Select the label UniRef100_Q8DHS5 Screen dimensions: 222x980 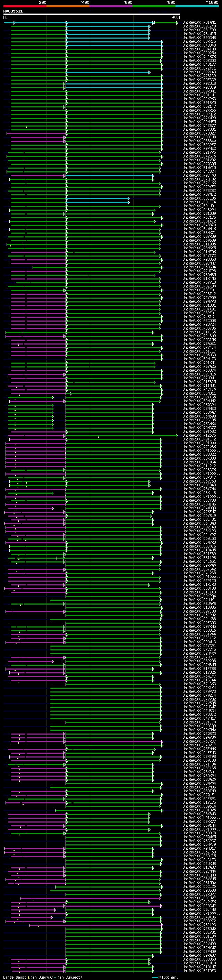pos(199,275)
